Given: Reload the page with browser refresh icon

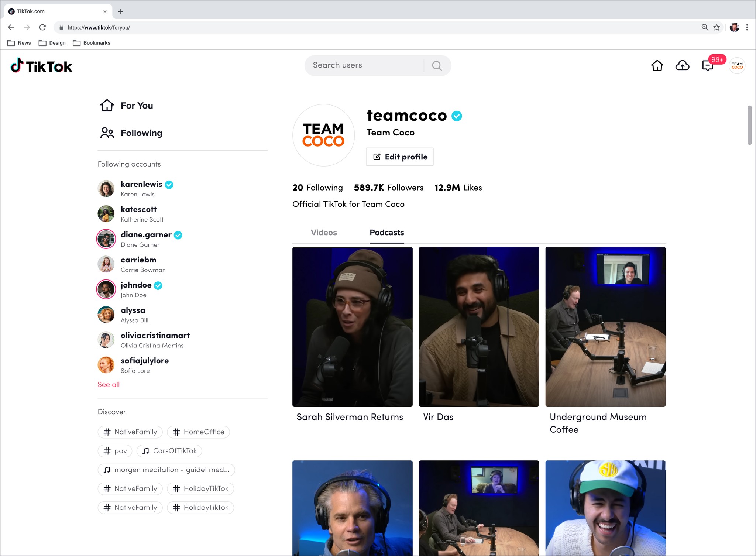Looking at the screenshot, I should click(42, 27).
